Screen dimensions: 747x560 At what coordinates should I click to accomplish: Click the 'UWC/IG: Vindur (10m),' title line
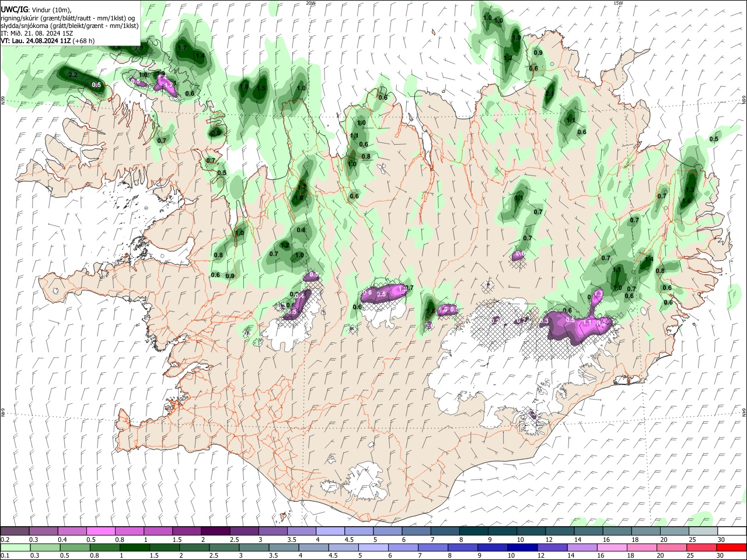tap(36, 9)
